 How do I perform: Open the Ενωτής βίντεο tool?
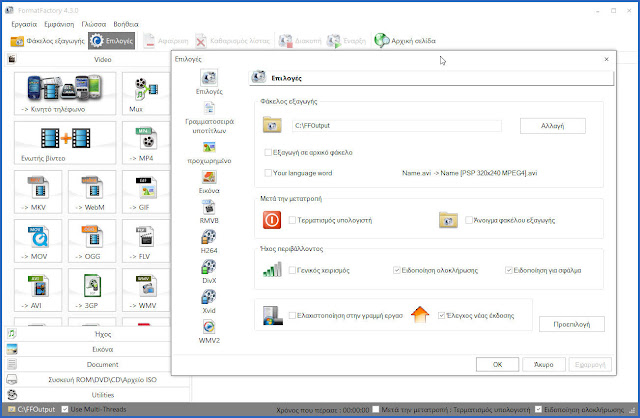click(65, 142)
